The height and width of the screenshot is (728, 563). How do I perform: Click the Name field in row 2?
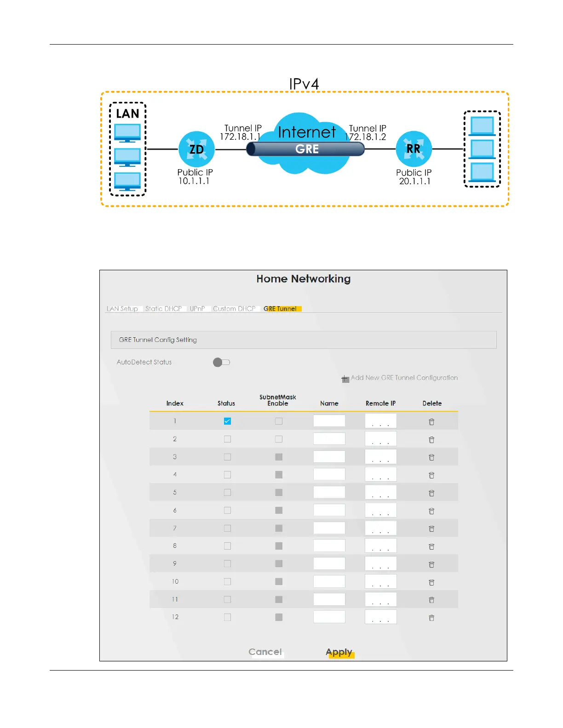coord(329,439)
